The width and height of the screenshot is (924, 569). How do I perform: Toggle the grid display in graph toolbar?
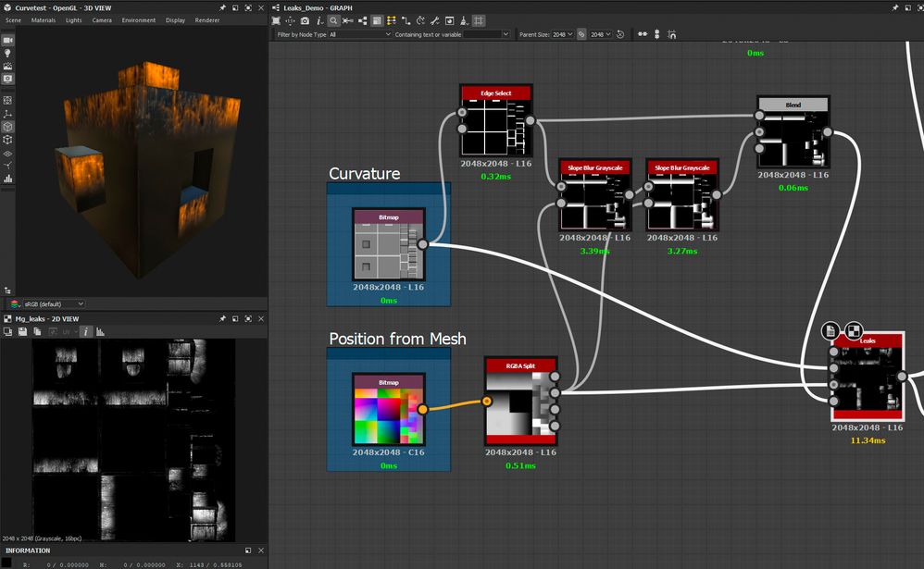tap(479, 20)
